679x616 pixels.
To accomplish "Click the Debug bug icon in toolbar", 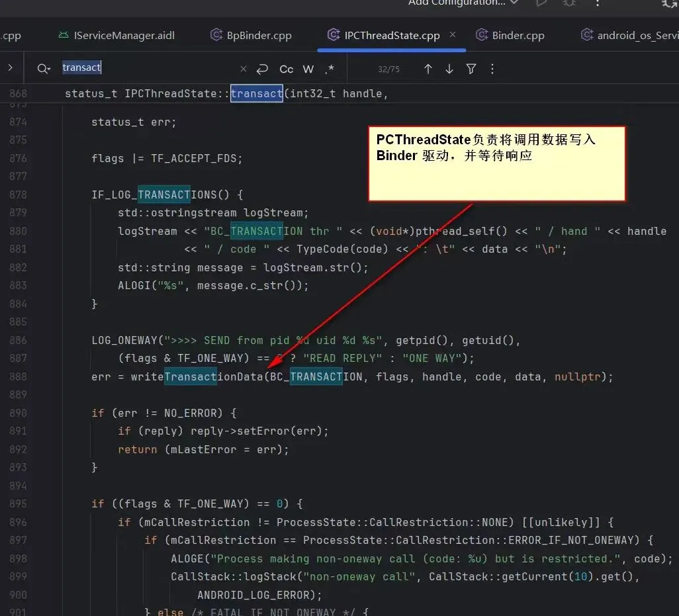I will 569,3.
